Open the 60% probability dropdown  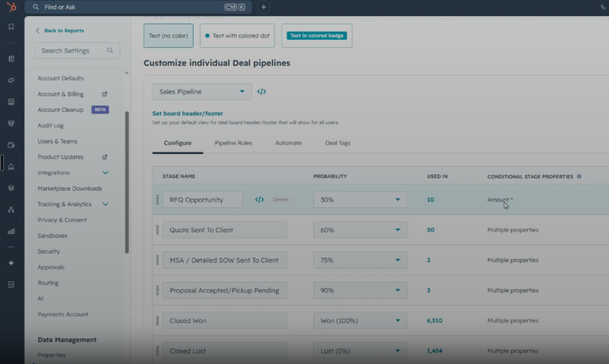[360, 230]
